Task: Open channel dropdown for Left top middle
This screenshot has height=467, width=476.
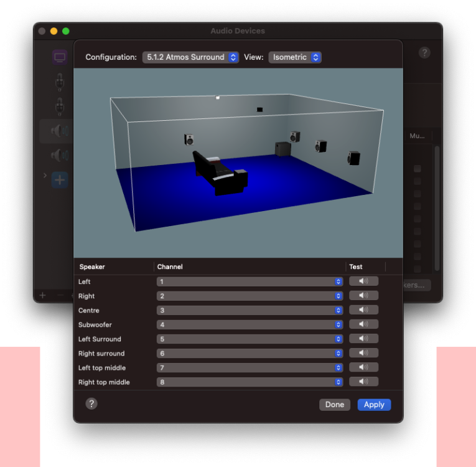Action: [x=250, y=367]
